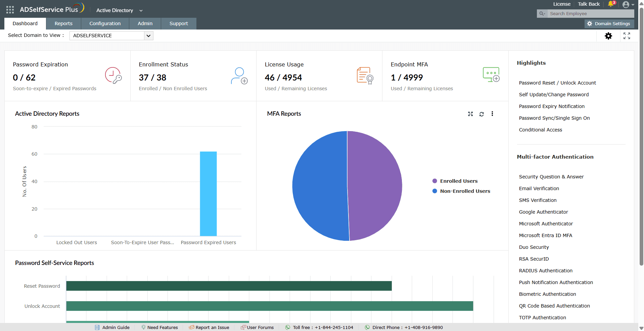Open the search employee filter dropdown

click(542, 14)
